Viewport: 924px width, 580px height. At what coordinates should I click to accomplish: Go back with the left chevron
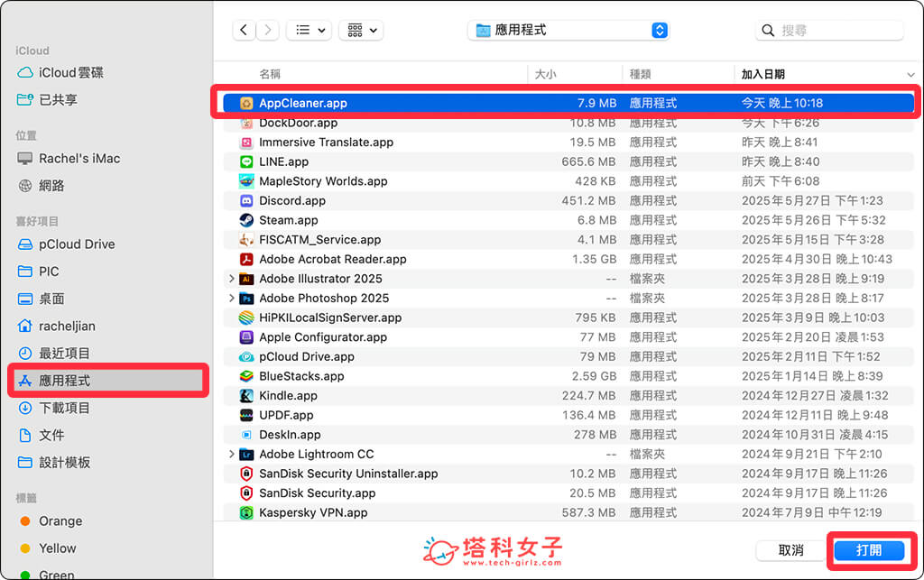tap(244, 30)
